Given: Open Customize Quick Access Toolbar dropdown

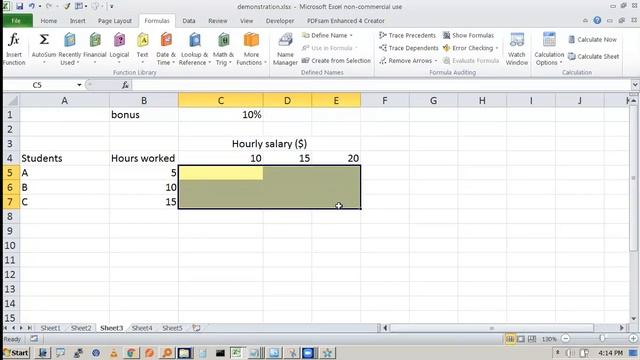Looking at the screenshot, I should pos(111,6).
